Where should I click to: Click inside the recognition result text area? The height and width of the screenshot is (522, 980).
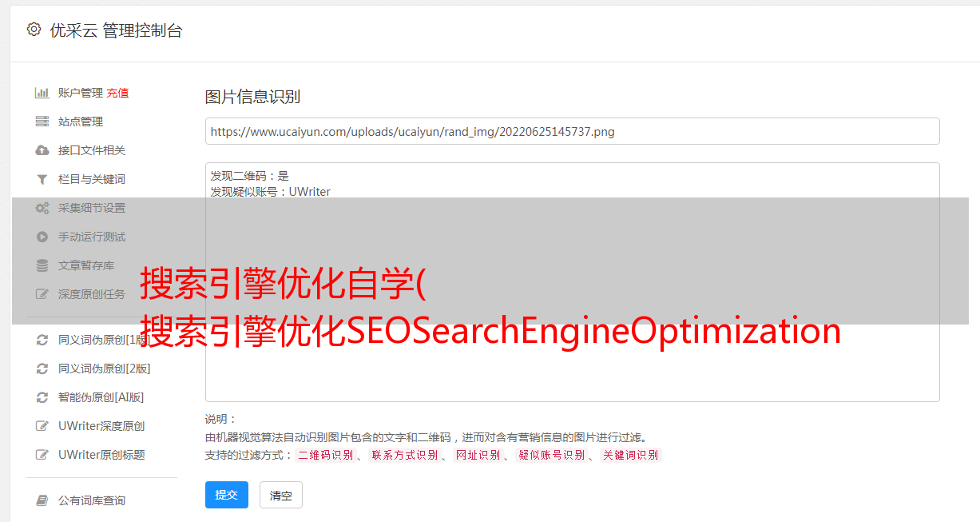click(x=572, y=281)
